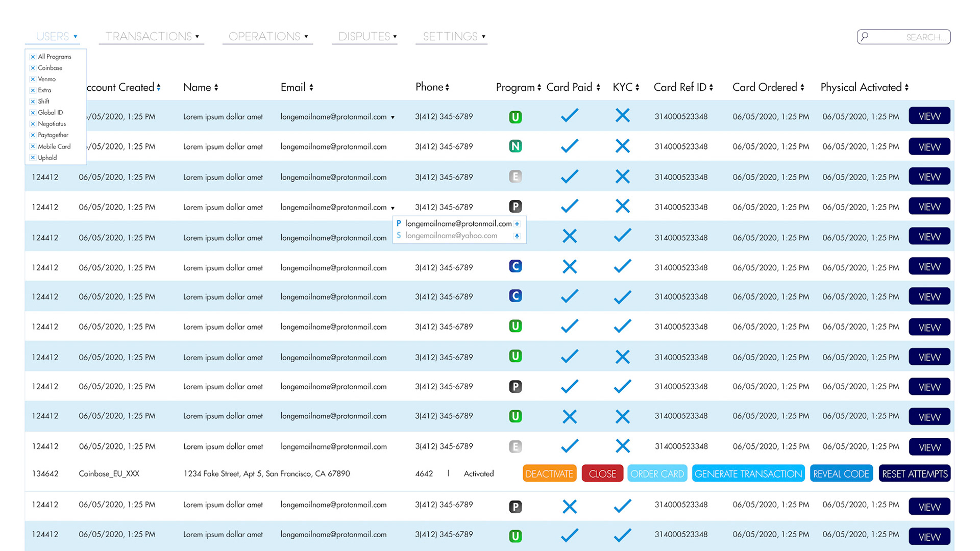Viewport: 980px width, 551px height.
Task: Click sort arrows beside Card Ref ID
Action: click(x=711, y=88)
